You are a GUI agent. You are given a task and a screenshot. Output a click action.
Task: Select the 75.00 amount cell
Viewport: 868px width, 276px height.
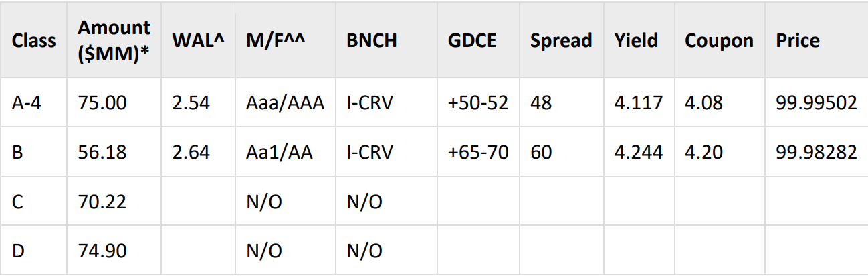click(102, 102)
